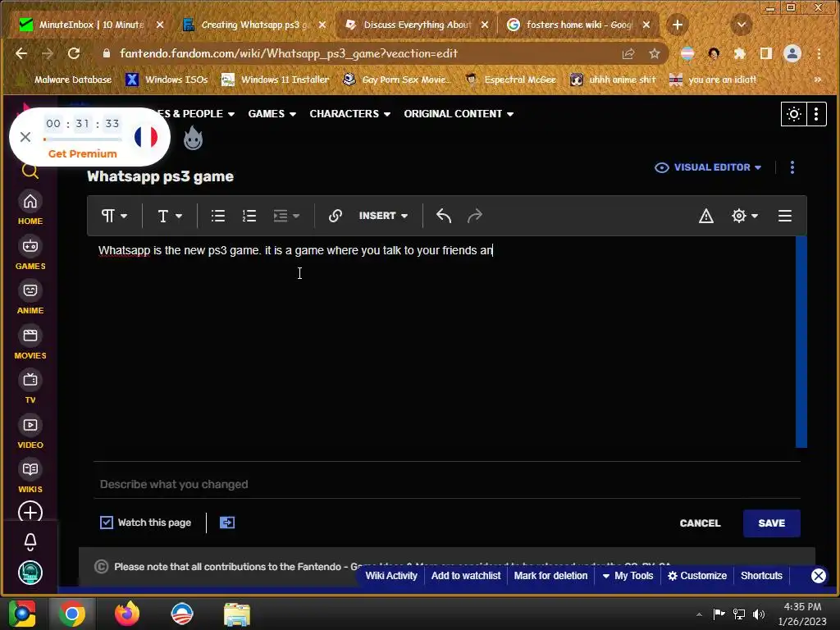
Task: Bookmark this page with the star
Action: point(654,53)
